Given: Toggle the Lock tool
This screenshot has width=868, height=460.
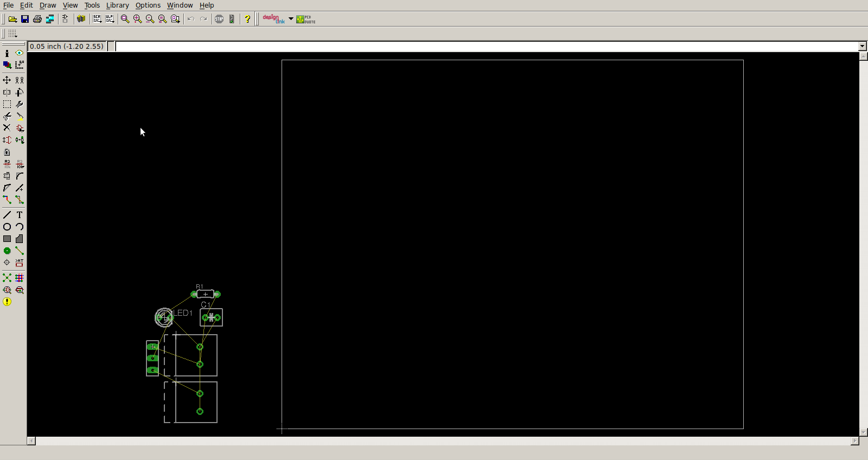Looking at the screenshot, I should (7, 152).
